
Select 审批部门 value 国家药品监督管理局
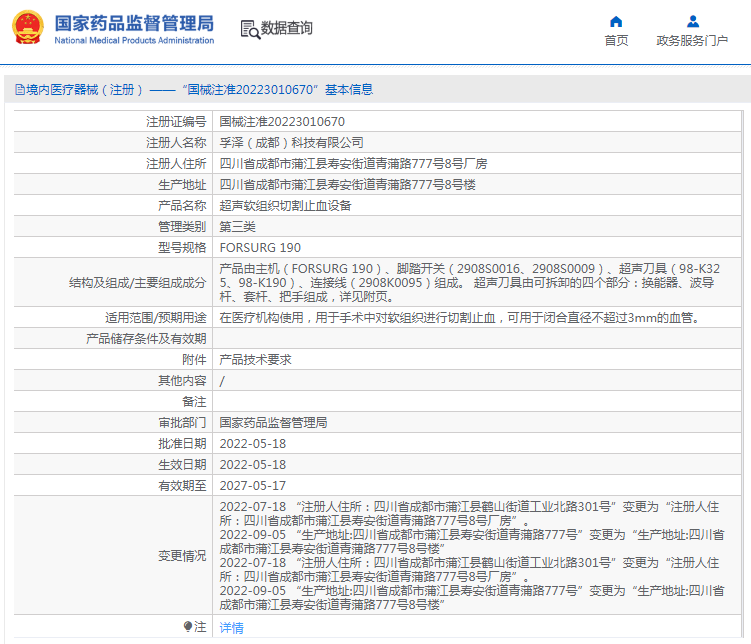273,423
